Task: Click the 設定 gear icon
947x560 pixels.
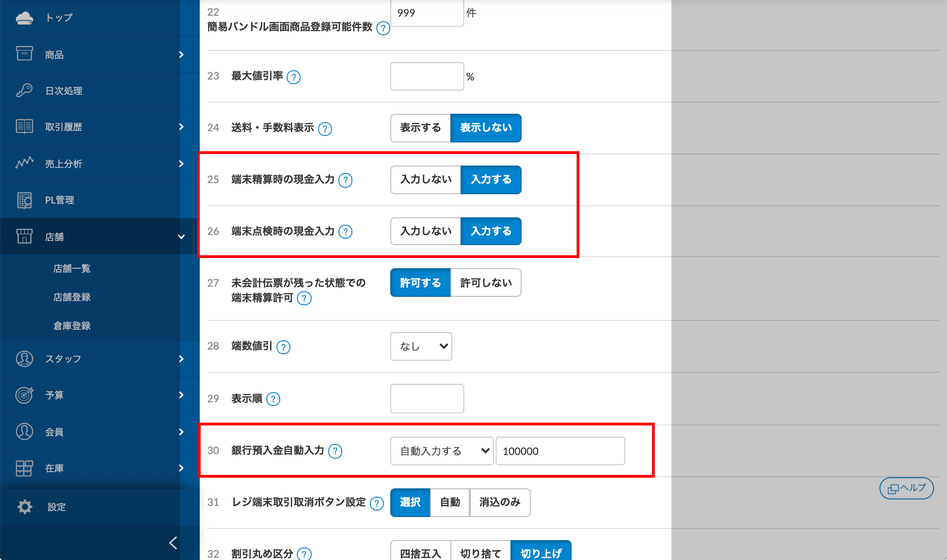Action: coord(25,507)
